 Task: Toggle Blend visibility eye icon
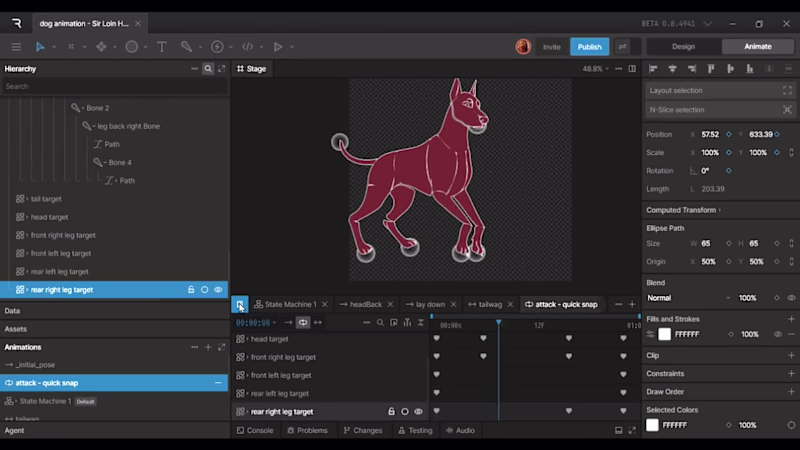791,298
